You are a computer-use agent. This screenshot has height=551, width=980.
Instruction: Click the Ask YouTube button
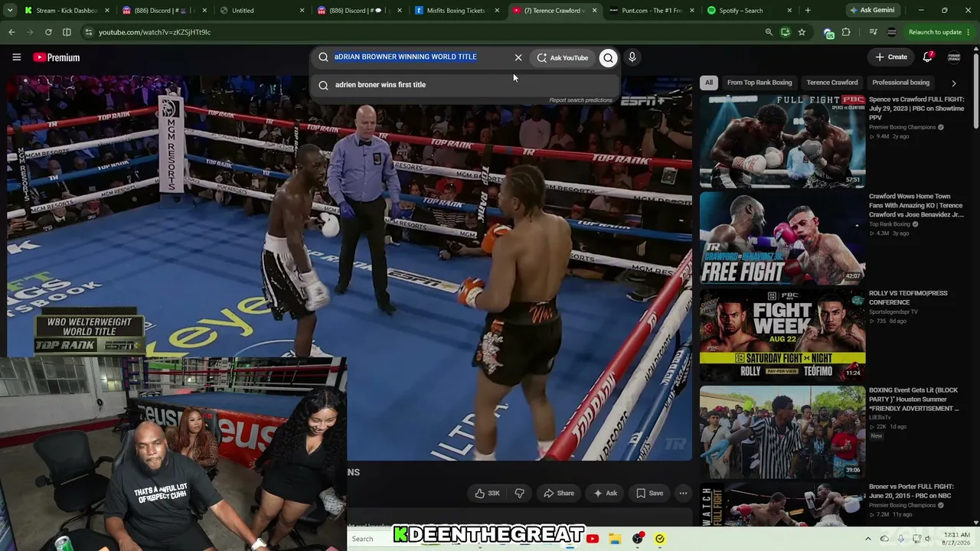(563, 57)
